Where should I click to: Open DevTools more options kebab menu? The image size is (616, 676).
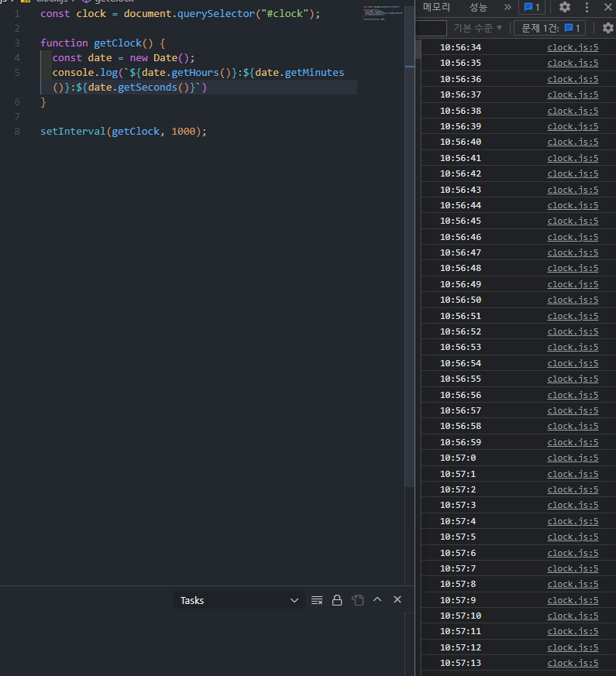587,7
